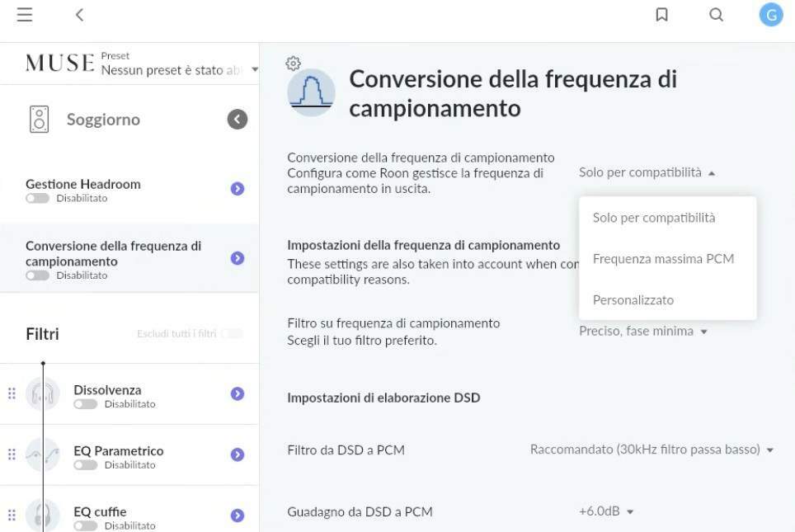Open the EQ cuffie filter arrow
The height and width of the screenshot is (532, 795).
tap(238, 516)
